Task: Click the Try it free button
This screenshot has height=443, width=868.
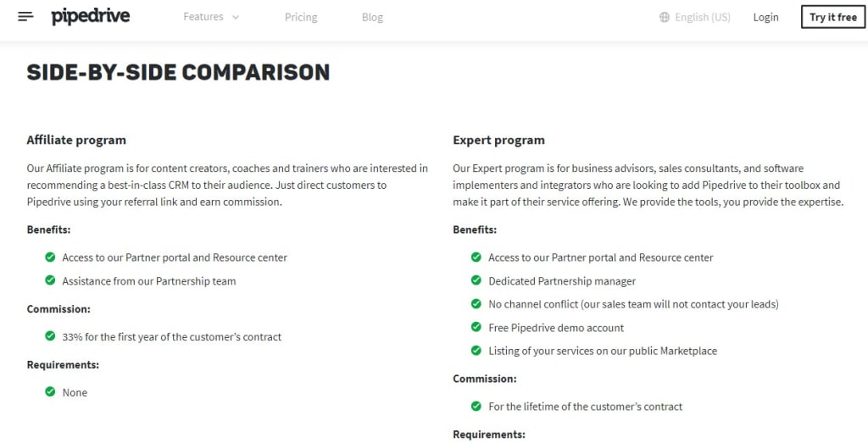Action: (x=833, y=17)
